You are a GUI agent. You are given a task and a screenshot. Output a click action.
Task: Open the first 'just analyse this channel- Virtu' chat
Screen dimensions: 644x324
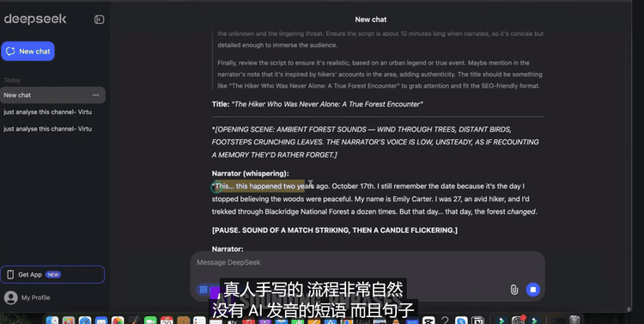(47, 112)
